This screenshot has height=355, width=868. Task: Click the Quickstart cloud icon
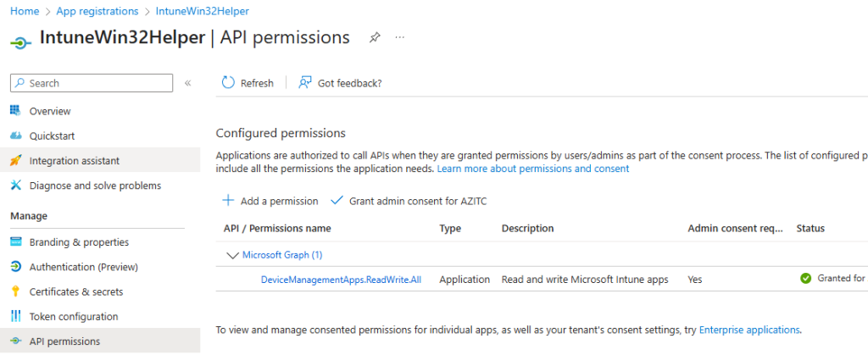pos(15,136)
